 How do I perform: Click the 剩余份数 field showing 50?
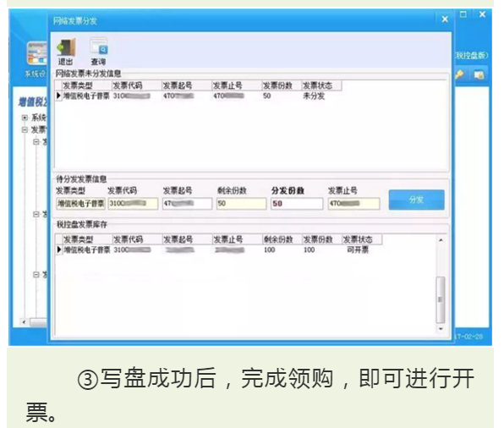241,204
